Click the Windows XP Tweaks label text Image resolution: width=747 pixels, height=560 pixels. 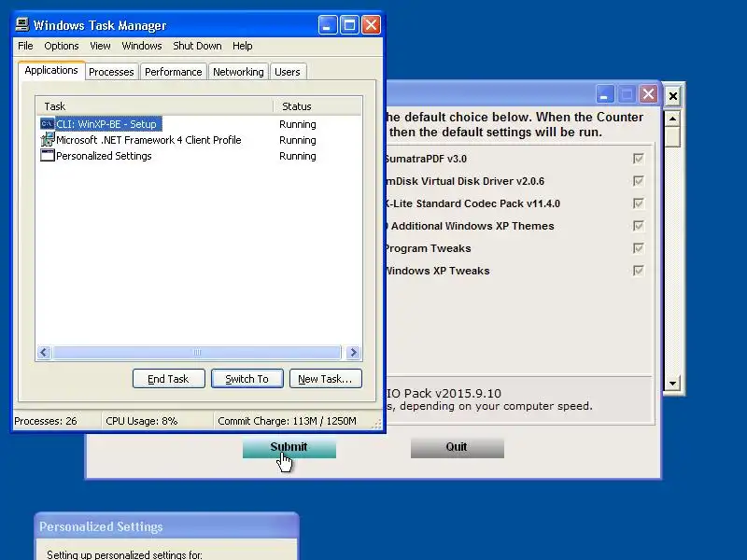(437, 271)
